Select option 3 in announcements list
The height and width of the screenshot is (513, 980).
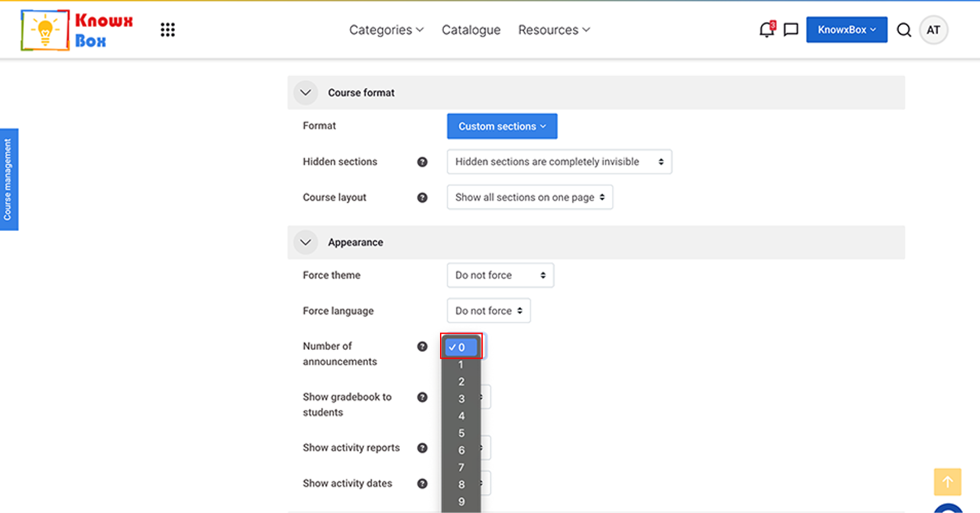click(x=461, y=399)
